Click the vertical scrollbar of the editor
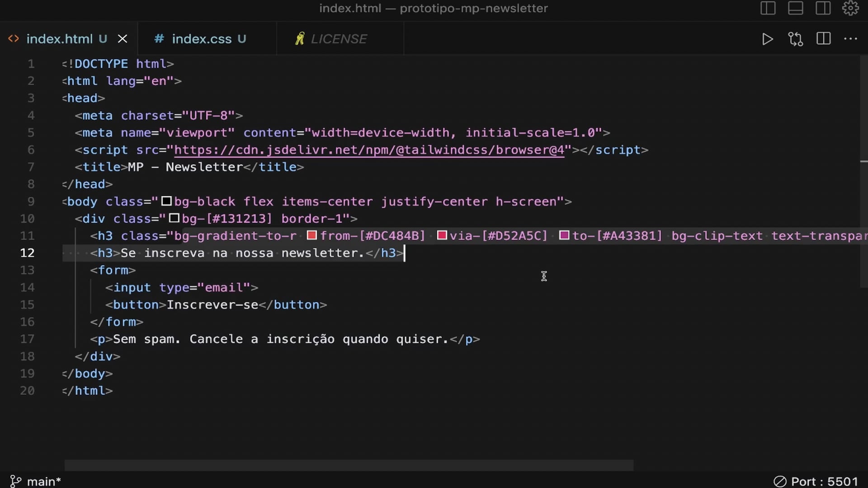Image resolution: width=868 pixels, height=488 pixels. click(864, 172)
